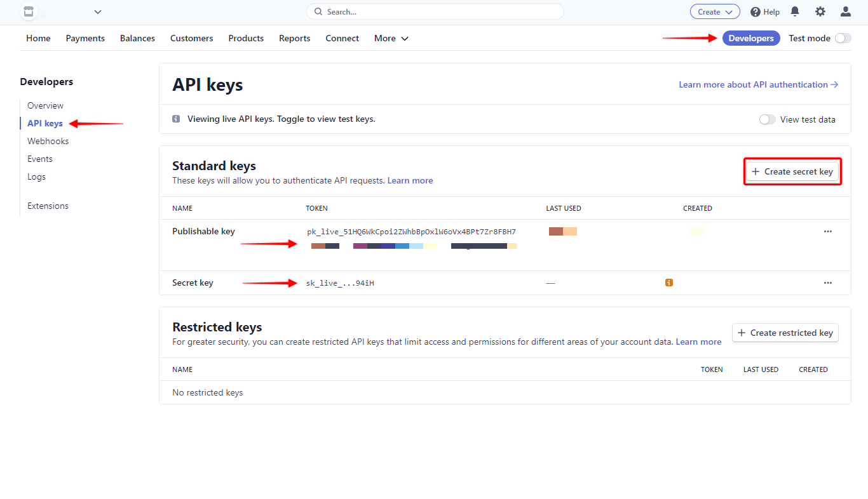The image size is (868, 499).
Task: Expand the account switcher chevron
Action: [x=98, y=11]
